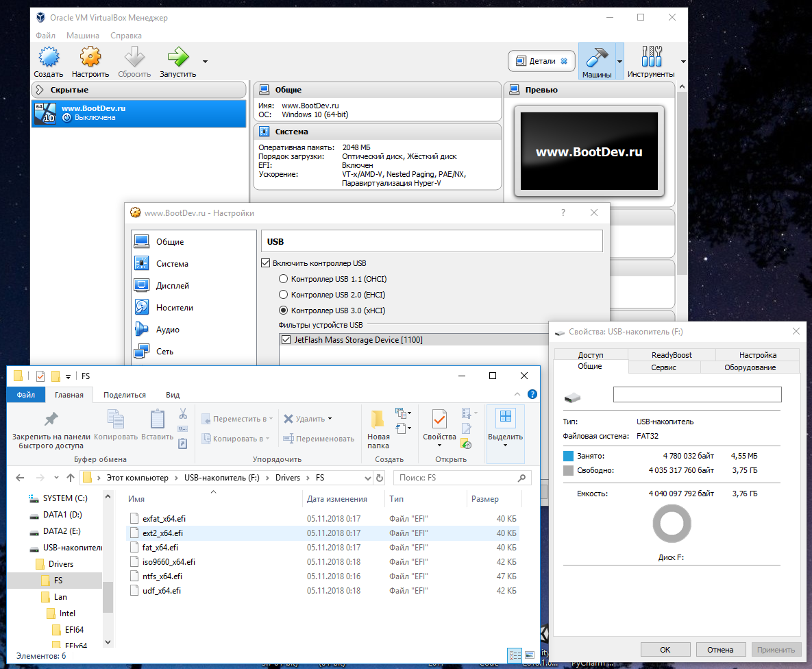Click the Вставить clipboard icon
812x669 pixels.
coord(158,419)
